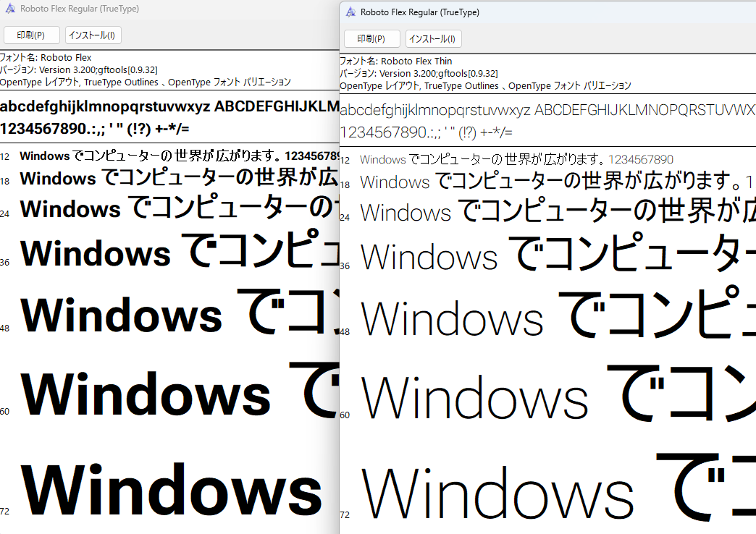Click 印刷(P) button in right Roboto Flex Thin window
The width and height of the screenshot is (756, 534).
371,39
